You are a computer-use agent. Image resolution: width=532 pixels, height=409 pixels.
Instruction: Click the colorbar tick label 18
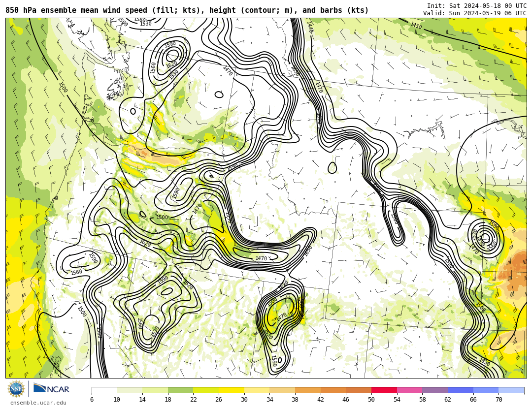pos(167,400)
